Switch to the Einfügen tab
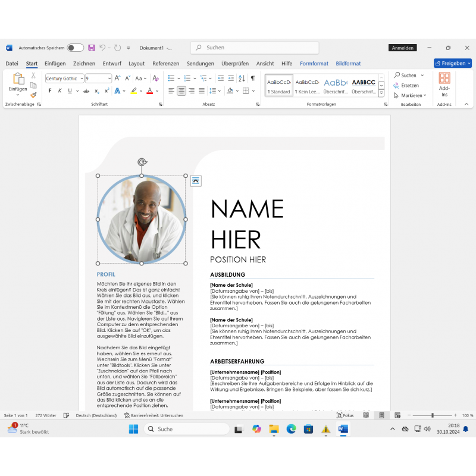Screen dimensions: 476x476 click(55, 64)
